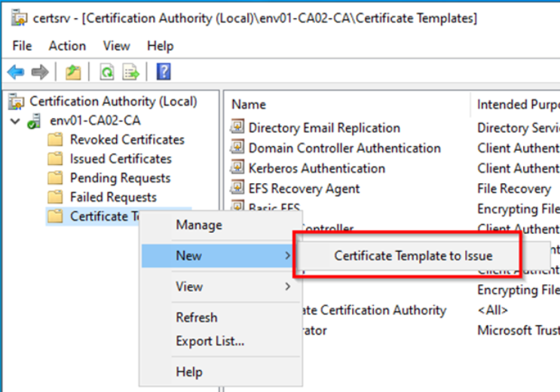Image resolution: width=560 pixels, height=392 pixels.
Task: Click the EFS Recovery Agent template icon
Action: pyautogui.click(x=237, y=188)
